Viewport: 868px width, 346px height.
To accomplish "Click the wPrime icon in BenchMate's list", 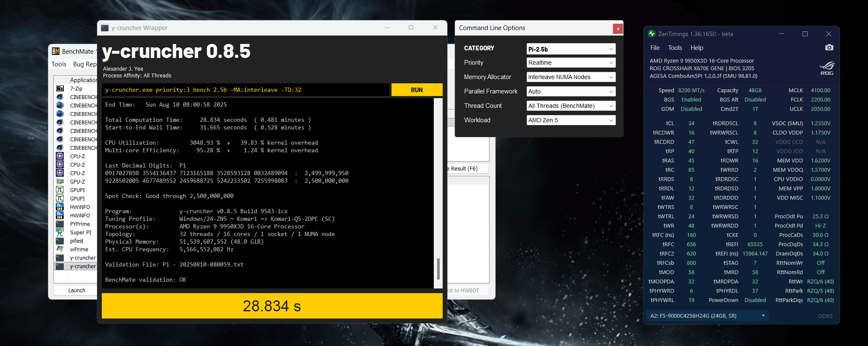I will tap(60, 249).
